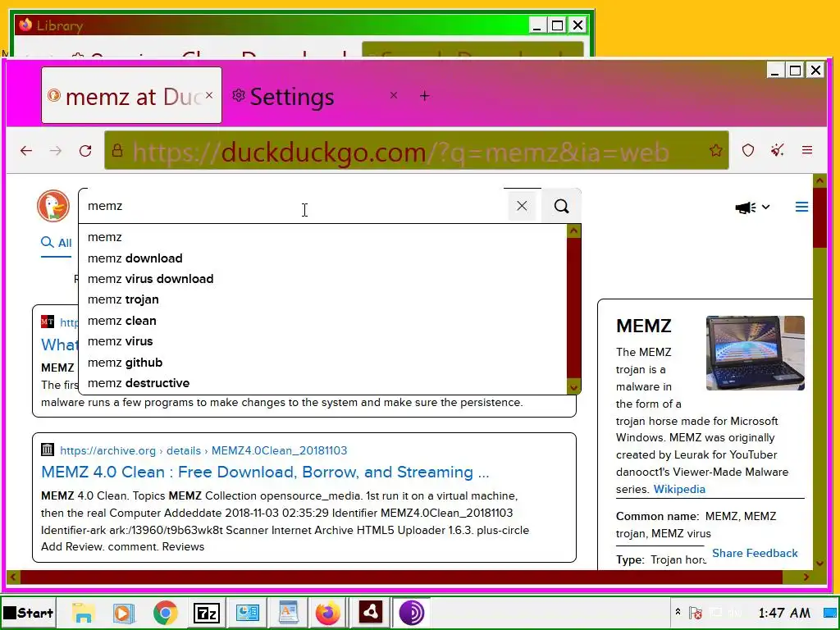Screen dimensions: 840x630
Task: Click the DuckDuckGo logo
Action: pos(53,206)
